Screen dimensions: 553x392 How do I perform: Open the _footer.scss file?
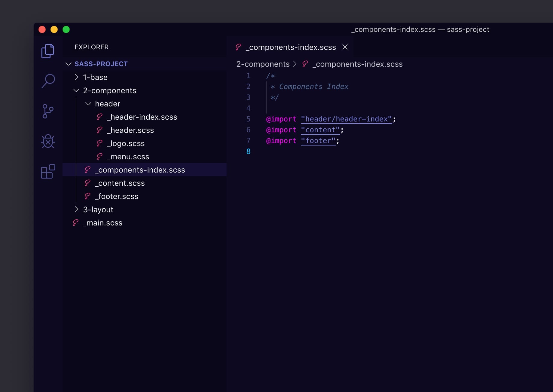116,196
